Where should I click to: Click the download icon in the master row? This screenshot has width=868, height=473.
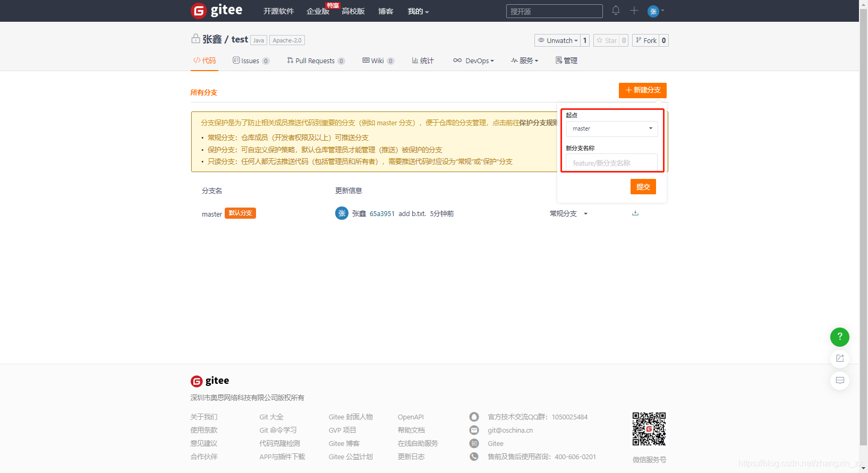pyautogui.click(x=635, y=213)
